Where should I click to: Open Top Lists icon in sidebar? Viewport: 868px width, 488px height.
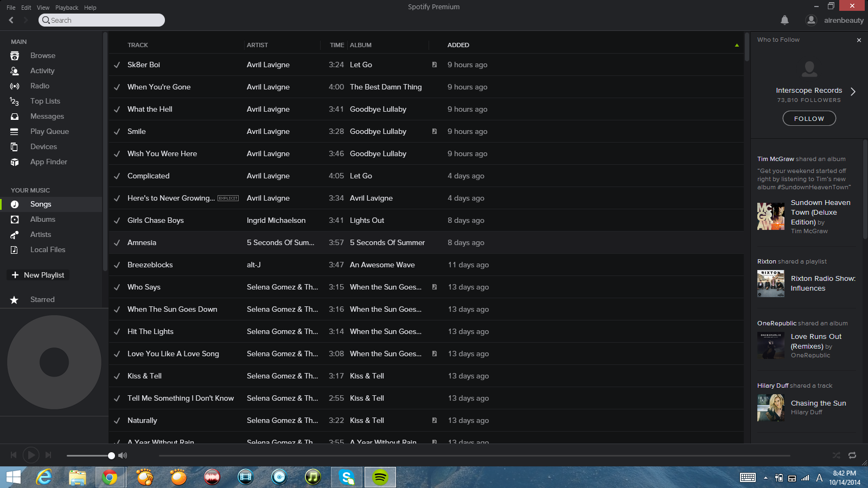click(x=15, y=101)
